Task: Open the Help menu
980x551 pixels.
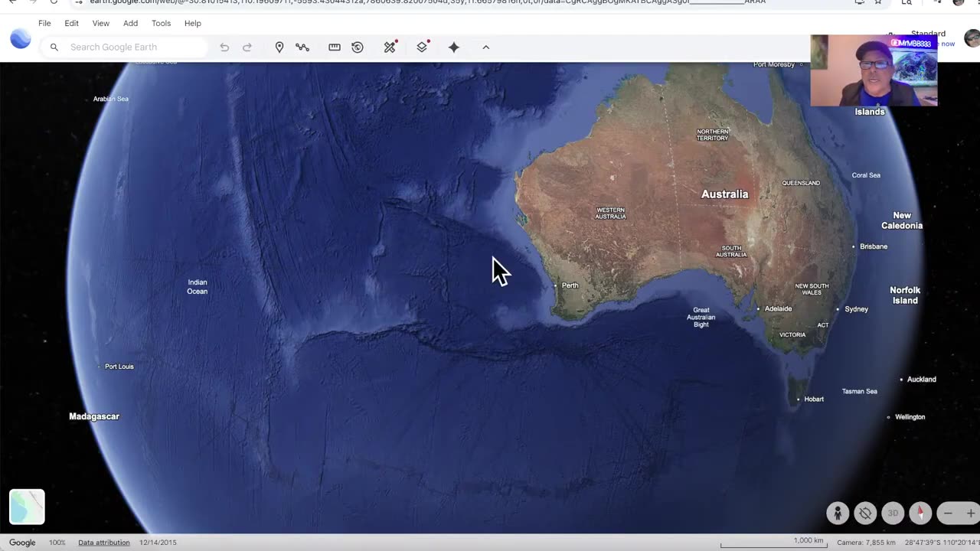Action: (192, 23)
